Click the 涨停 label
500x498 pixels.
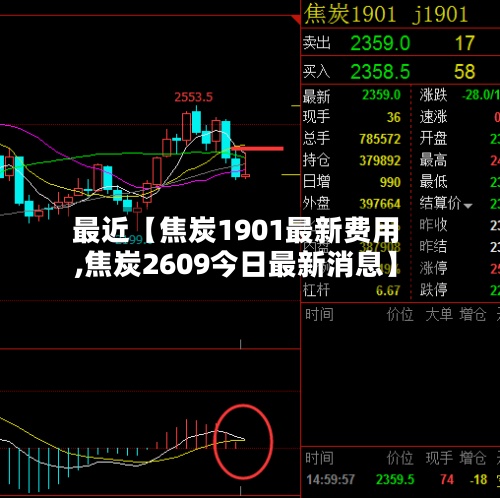tap(433, 268)
